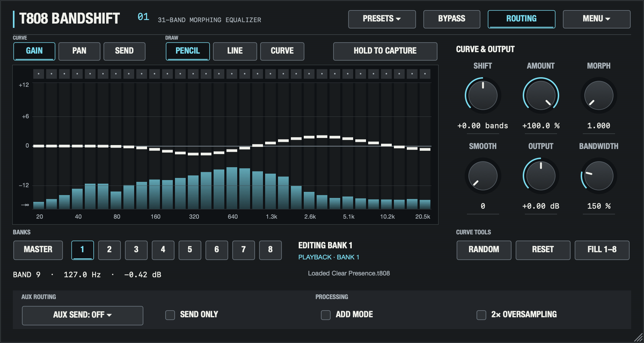644x343 pixels.
Task: Choose the CURVE draw mode
Action: pyautogui.click(x=282, y=51)
